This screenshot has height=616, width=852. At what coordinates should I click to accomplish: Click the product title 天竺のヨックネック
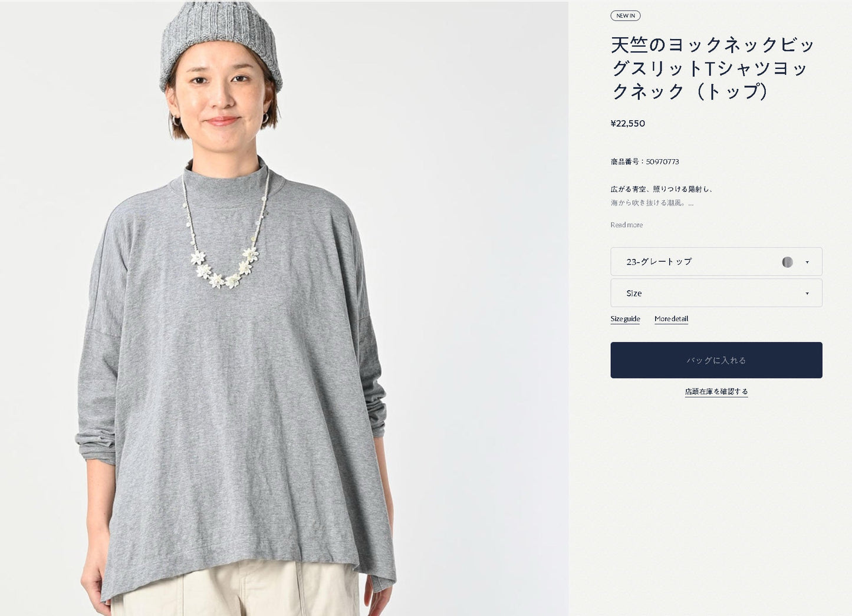(713, 68)
